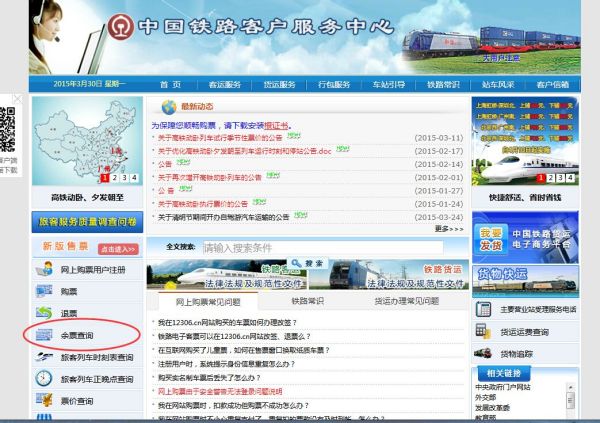600x423 pixels.
Task: Click the 全文搜索 input field
Action: [323, 248]
